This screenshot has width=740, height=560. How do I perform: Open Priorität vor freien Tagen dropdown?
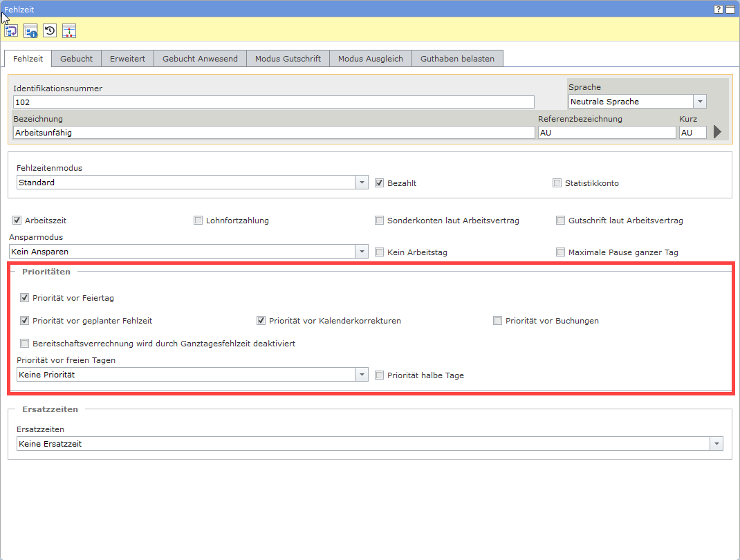pos(361,375)
